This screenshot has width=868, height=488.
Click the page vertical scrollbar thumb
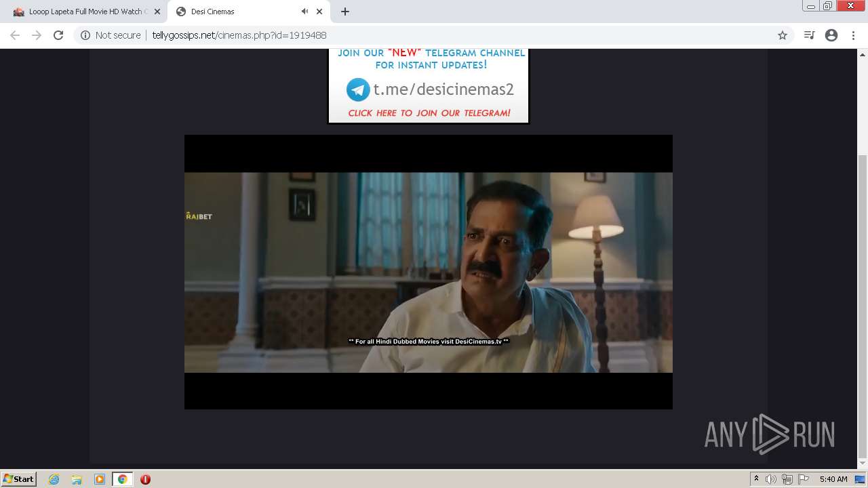point(863,306)
